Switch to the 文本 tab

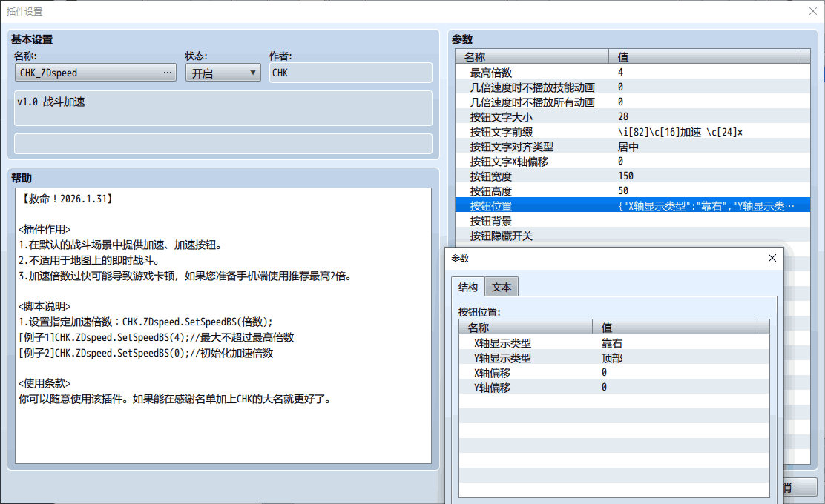(x=502, y=287)
